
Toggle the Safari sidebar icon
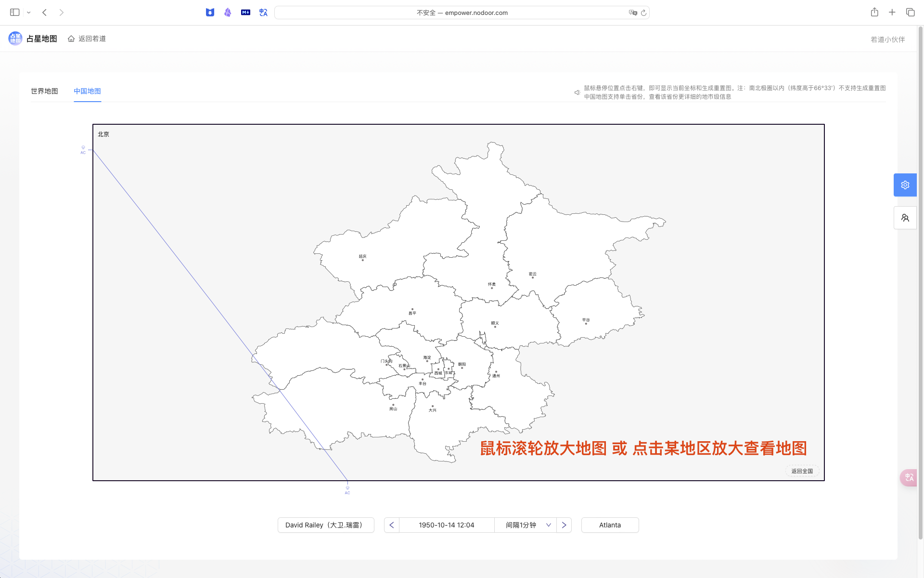pos(15,13)
